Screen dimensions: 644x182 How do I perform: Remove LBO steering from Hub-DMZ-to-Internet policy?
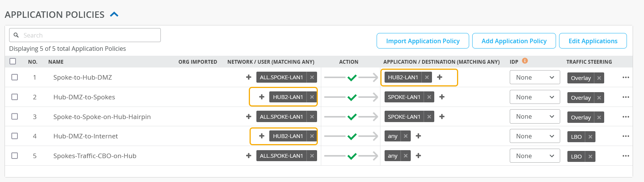coord(590,137)
